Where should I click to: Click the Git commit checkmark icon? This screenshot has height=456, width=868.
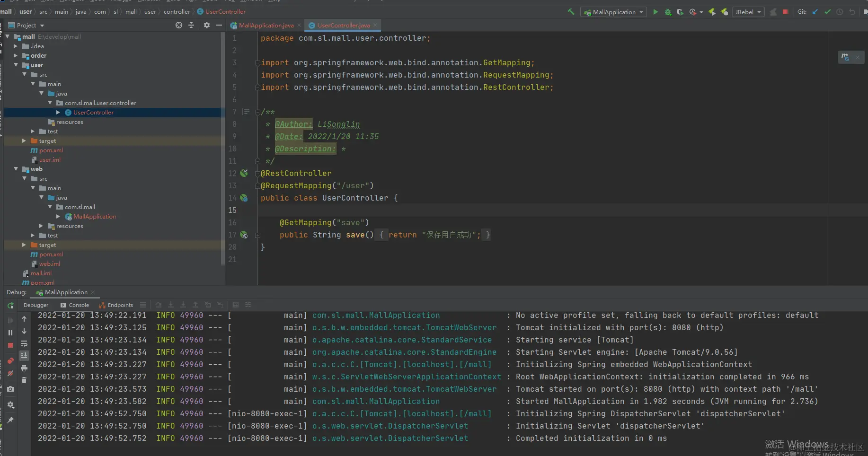[x=827, y=12]
